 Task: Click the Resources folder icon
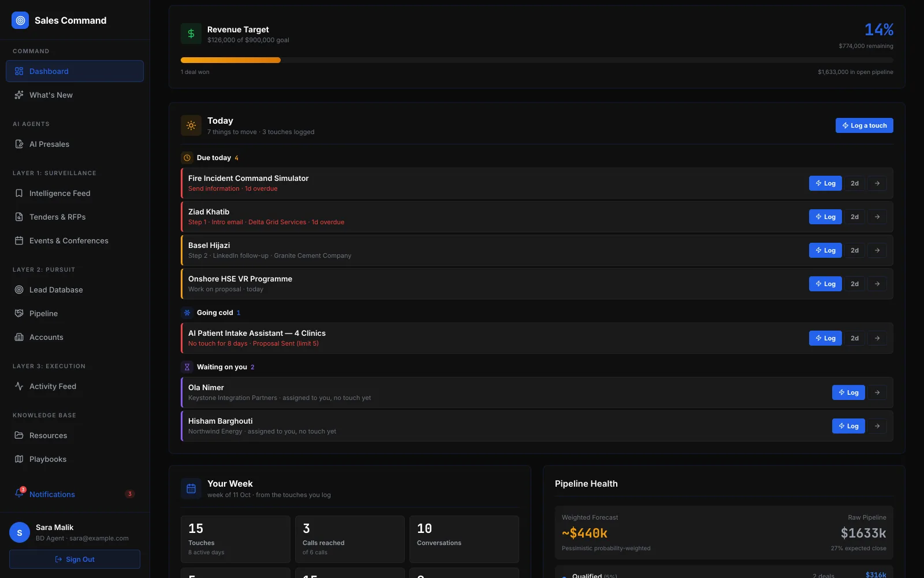19,435
